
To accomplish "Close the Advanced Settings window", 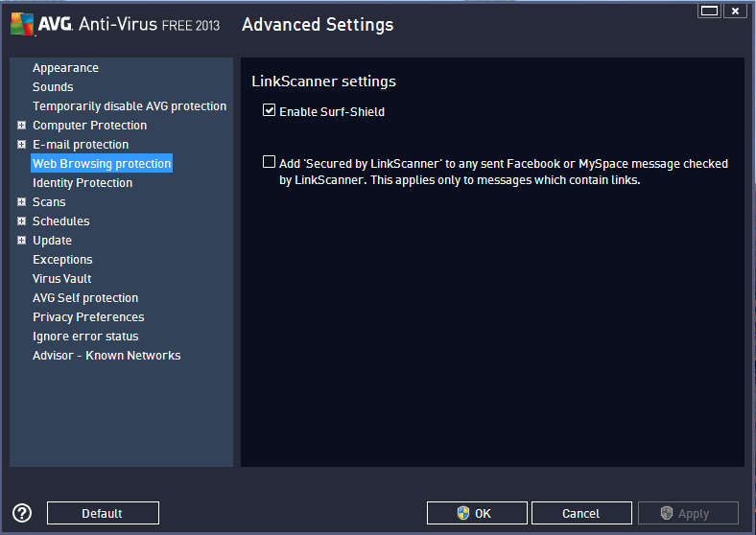I will tap(735, 11).
